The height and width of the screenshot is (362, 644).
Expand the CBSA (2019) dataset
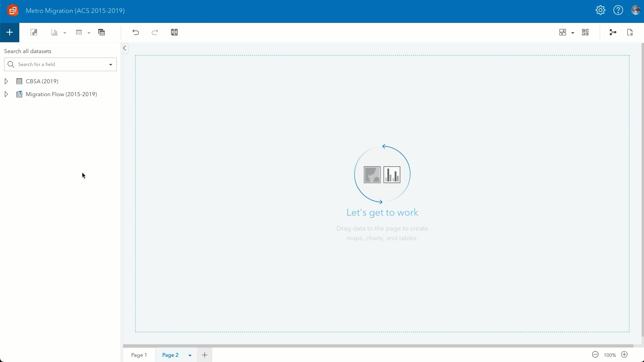[x=6, y=81]
